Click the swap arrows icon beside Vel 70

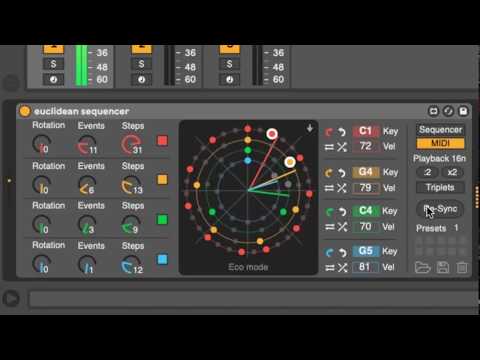pos(330,227)
